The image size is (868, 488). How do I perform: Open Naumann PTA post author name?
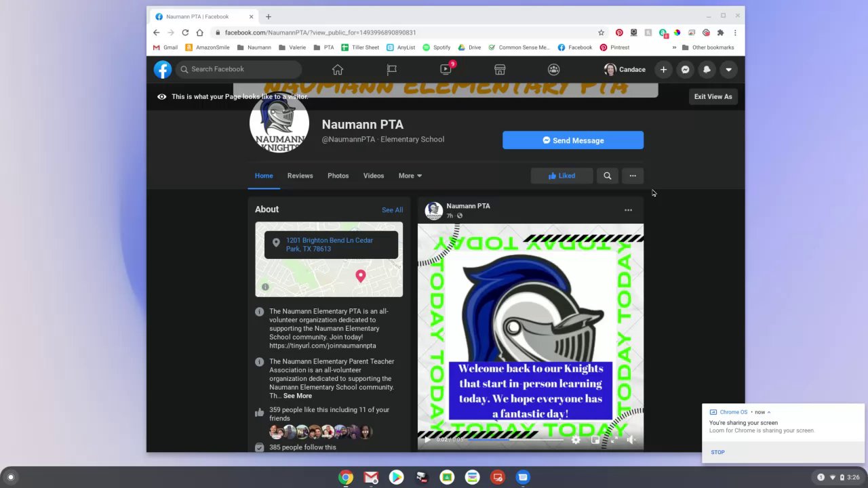tap(468, 206)
